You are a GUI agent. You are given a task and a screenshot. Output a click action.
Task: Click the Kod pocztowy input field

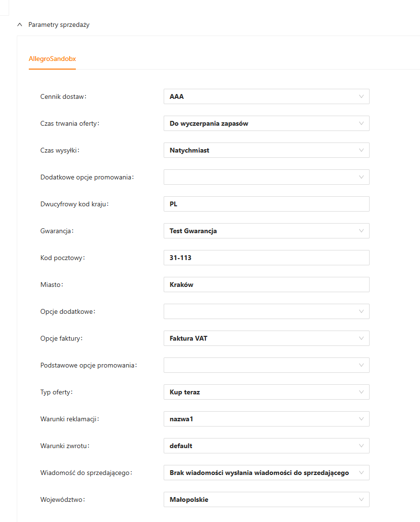(266, 258)
